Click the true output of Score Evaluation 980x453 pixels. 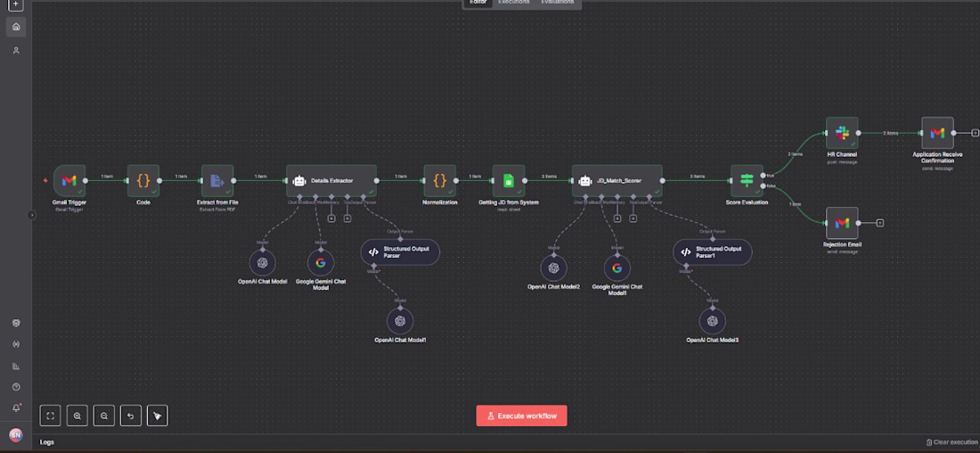pyautogui.click(x=764, y=175)
